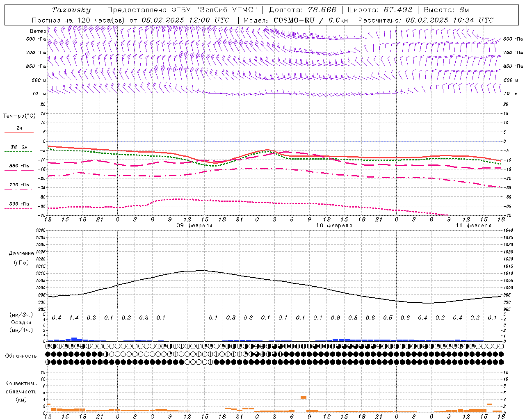Click the "1.4" precipitation value
The height and width of the screenshot is (420, 525).
pos(74,317)
